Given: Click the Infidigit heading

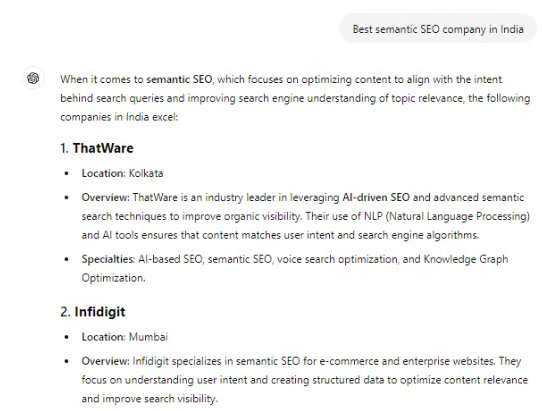Looking at the screenshot, I should click(100, 312).
